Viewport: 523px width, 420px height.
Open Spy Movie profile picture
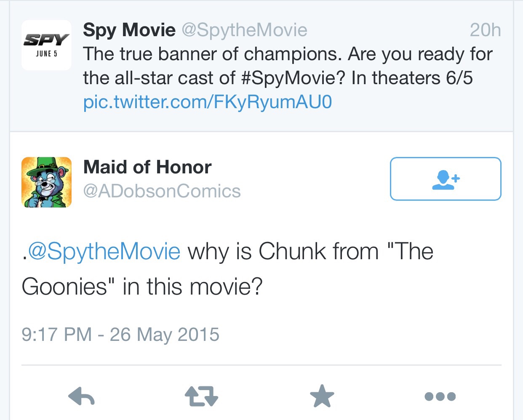(x=46, y=45)
